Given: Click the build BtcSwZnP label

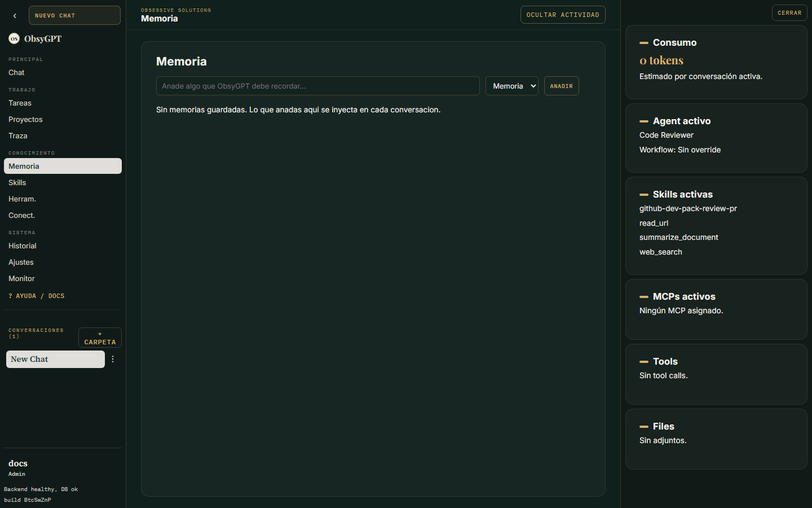Looking at the screenshot, I should tap(28, 500).
